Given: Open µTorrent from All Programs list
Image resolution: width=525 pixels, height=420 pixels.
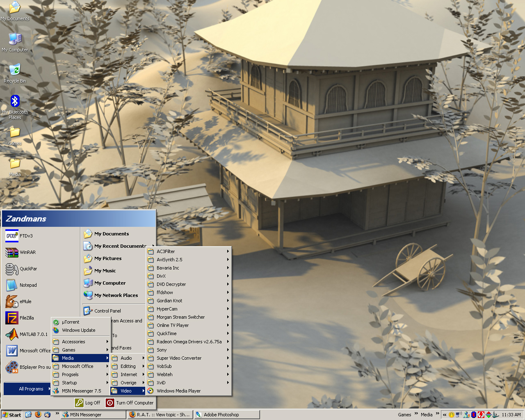Looking at the screenshot, I should (x=71, y=322).
